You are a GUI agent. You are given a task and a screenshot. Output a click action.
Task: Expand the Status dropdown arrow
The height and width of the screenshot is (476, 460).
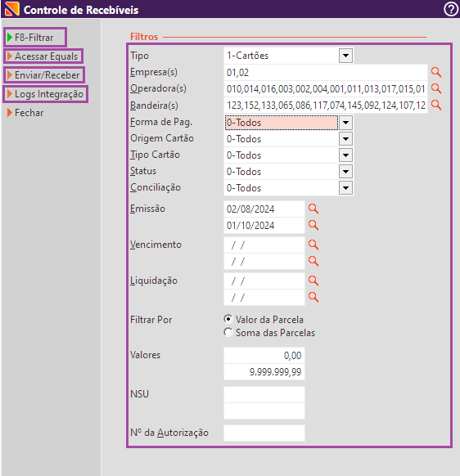tap(345, 172)
